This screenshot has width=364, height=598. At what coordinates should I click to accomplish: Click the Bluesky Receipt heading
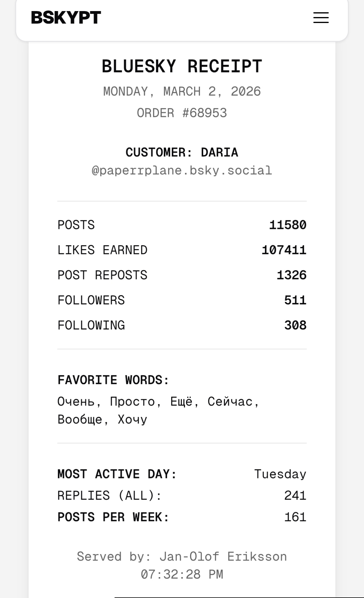pyautogui.click(x=182, y=66)
